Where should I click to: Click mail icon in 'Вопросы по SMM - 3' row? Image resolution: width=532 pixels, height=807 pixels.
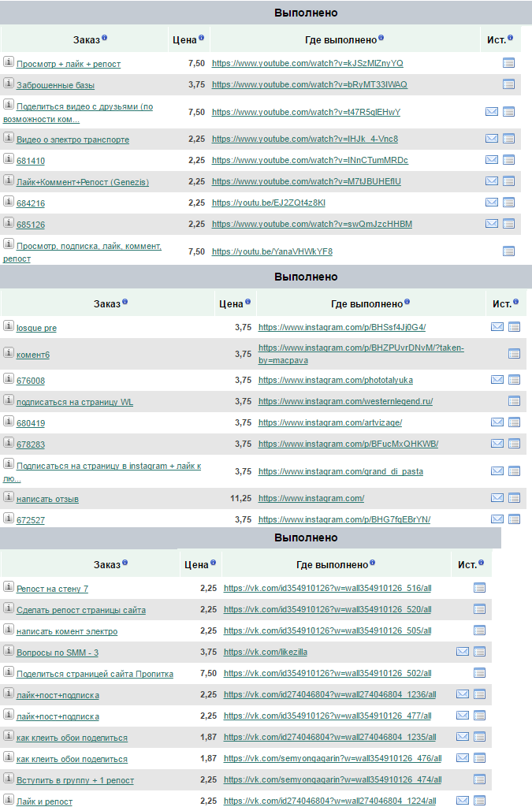coord(463,652)
